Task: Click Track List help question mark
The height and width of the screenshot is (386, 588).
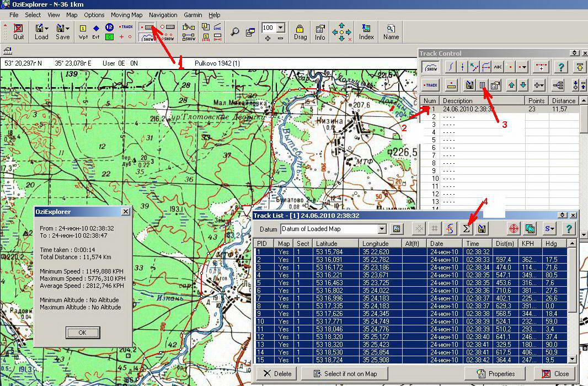Action: 569,229
